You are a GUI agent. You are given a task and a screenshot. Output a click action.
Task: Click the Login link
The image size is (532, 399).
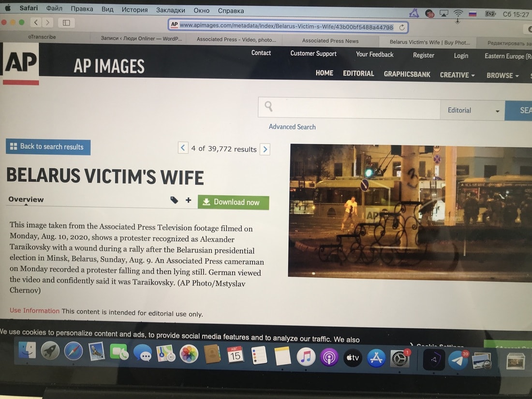point(461,56)
